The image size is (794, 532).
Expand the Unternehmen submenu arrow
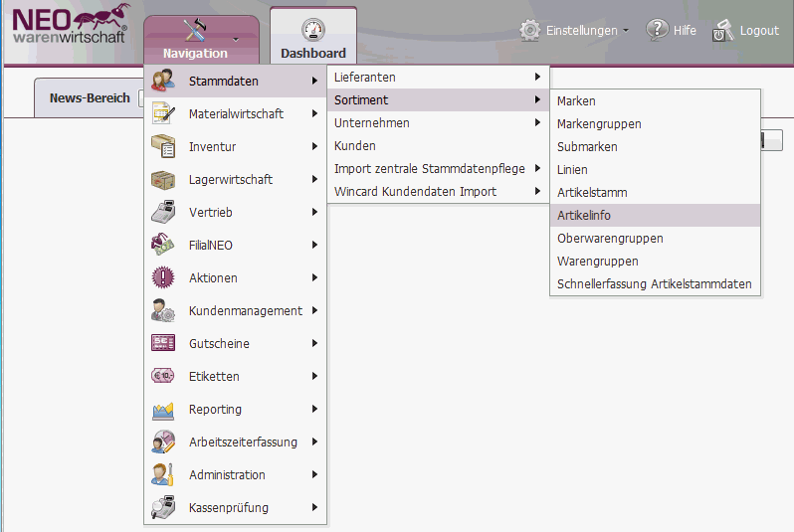pyautogui.click(x=537, y=122)
